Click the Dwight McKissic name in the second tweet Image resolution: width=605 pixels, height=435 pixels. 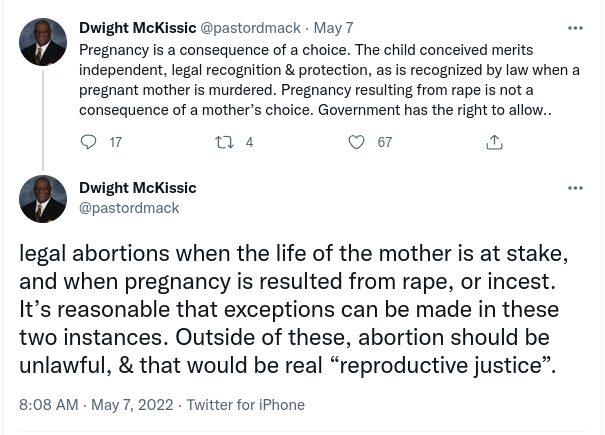tap(137, 188)
